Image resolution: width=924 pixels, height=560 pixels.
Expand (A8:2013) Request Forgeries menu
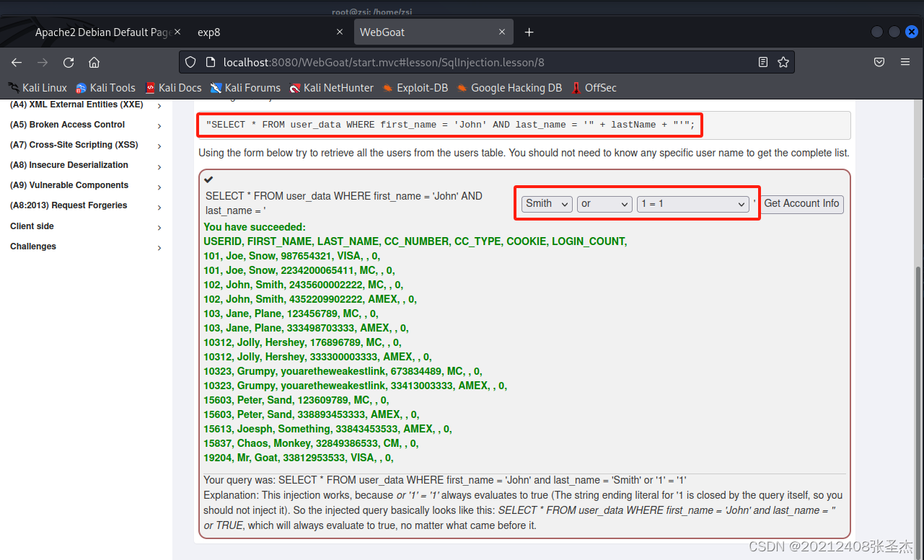pyautogui.click(x=87, y=205)
